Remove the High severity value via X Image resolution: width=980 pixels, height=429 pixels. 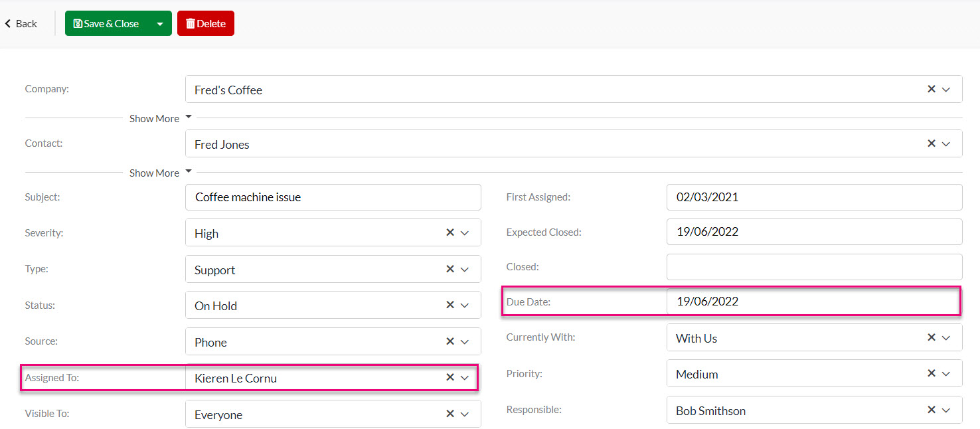[450, 232]
